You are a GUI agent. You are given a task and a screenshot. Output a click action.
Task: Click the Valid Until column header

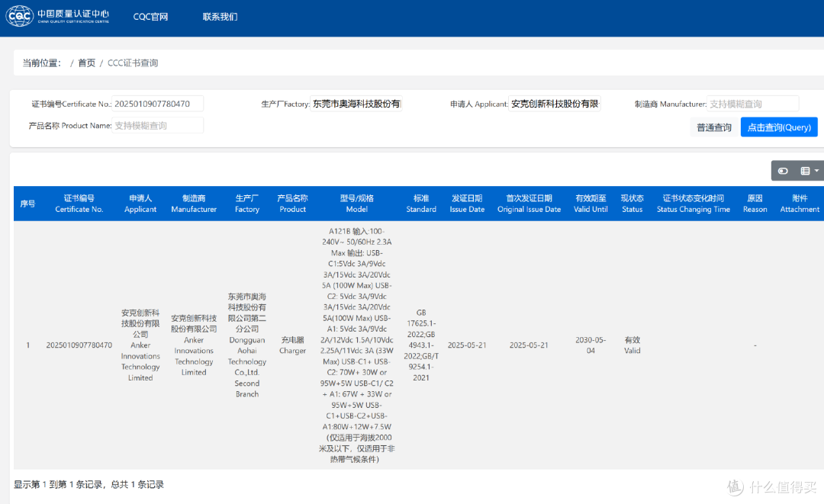pyautogui.click(x=591, y=204)
